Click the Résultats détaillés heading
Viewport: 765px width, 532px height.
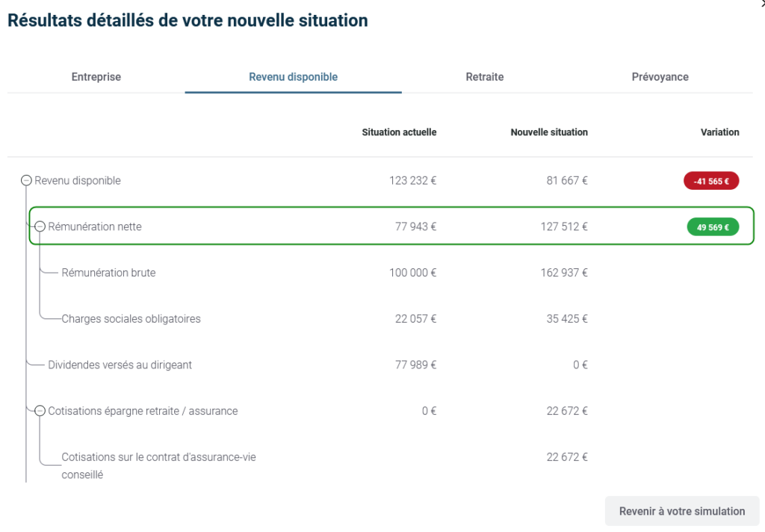pos(188,21)
